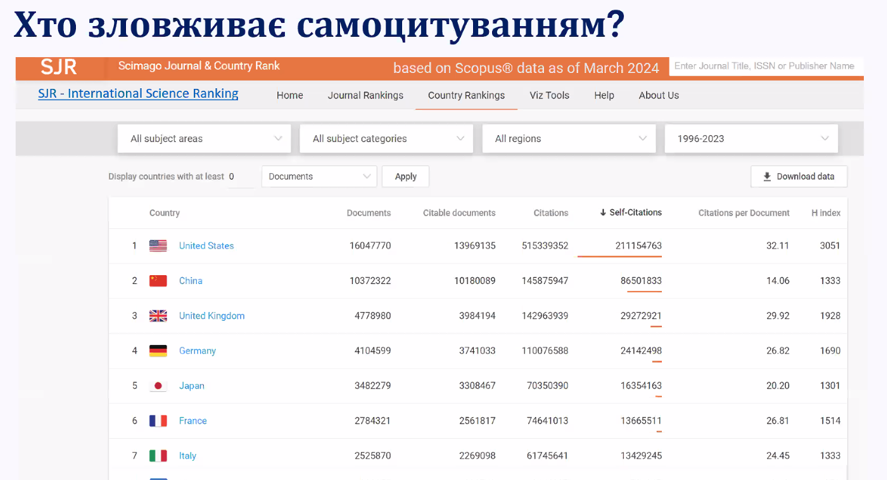Click the United States flag icon

(158, 245)
